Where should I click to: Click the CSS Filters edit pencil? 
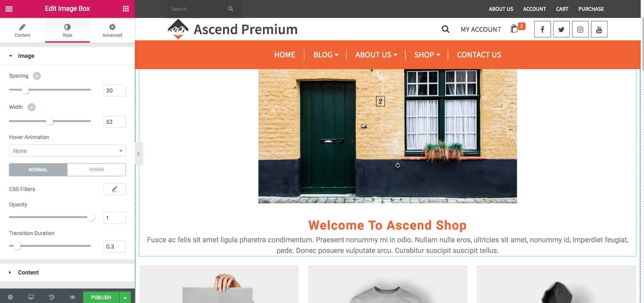pyautogui.click(x=115, y=189)
